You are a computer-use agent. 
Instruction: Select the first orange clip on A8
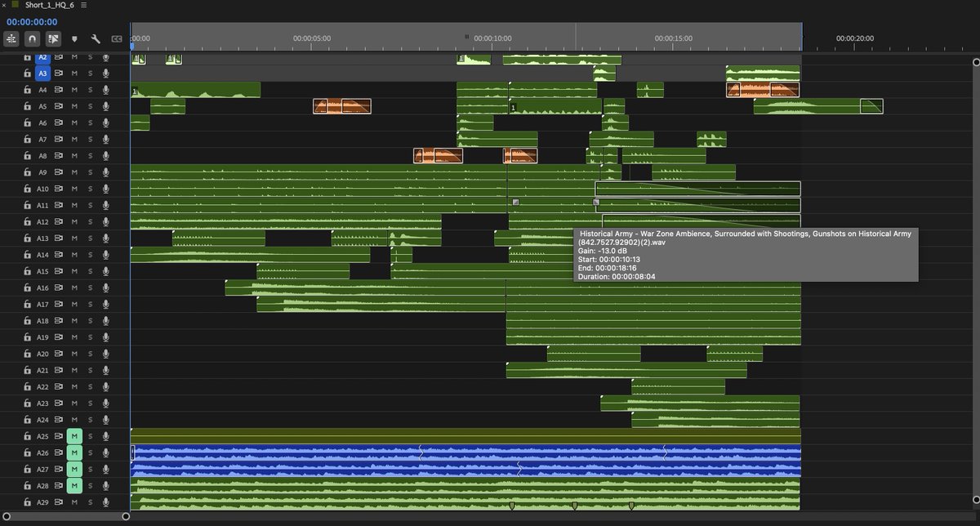(x=438, y=155)
